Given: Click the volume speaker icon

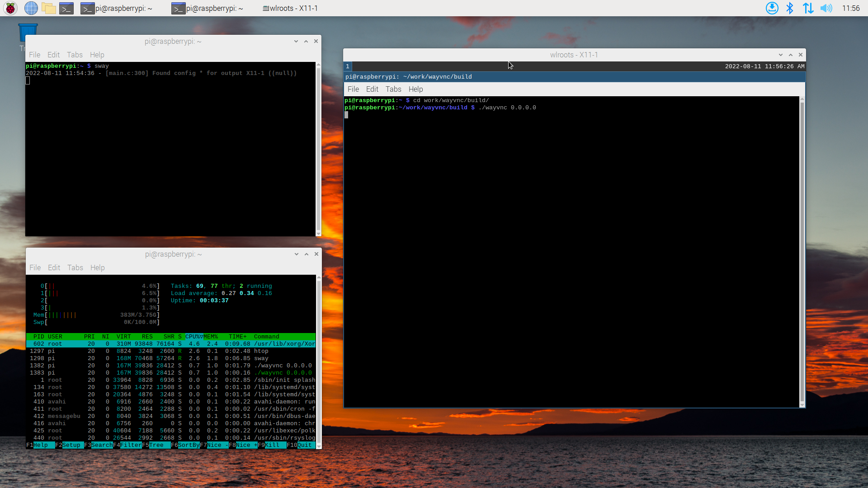Looking at the screenshot, I should 826,8.
